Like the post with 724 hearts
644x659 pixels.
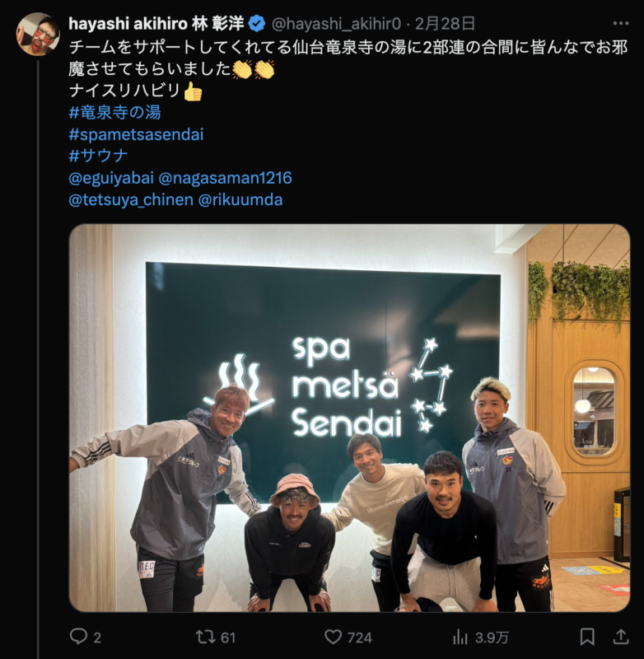click(334, 637)
